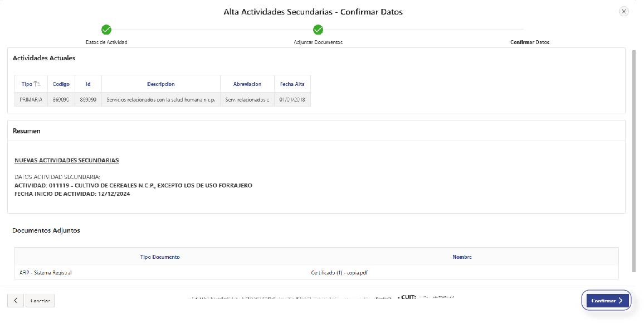Screen dimensions: 644x323
Task: Click the Id column header
Action: (88, 84)
